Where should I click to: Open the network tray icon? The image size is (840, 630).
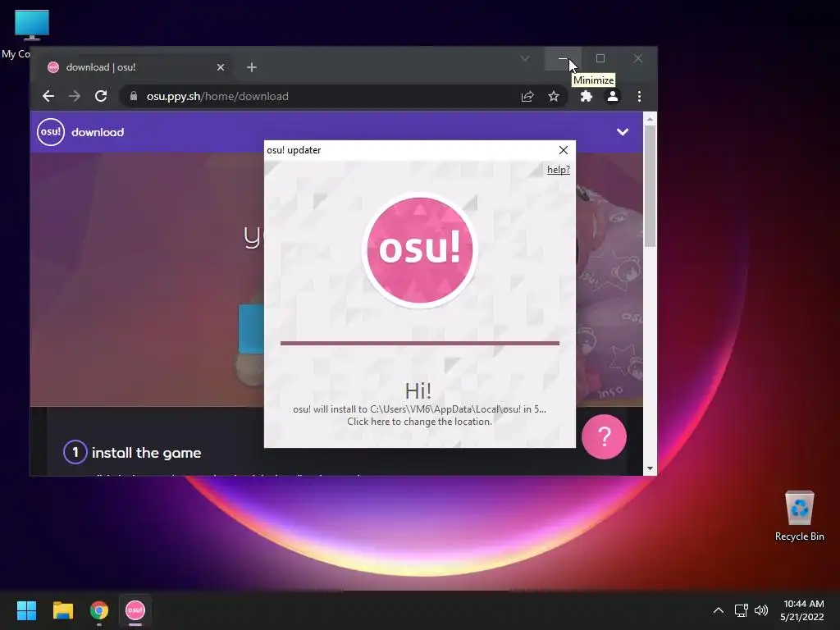(741, 610)
